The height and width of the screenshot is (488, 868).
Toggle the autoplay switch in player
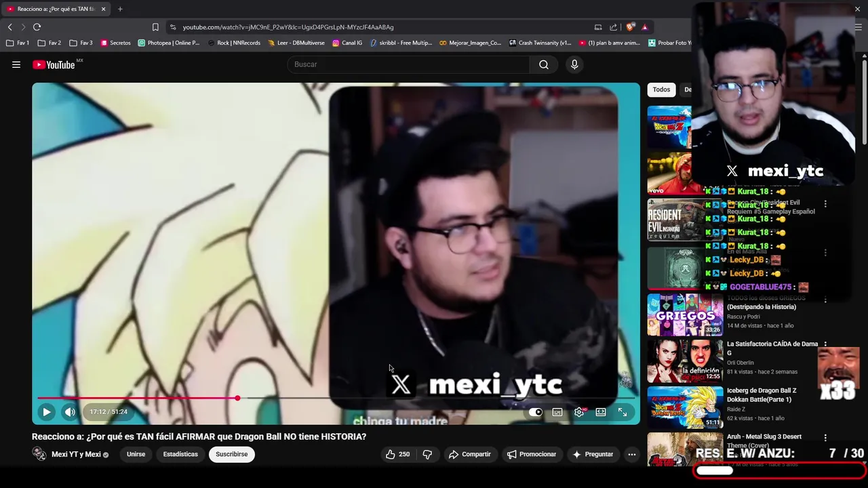pyautogui.click(x=536, y=412)
